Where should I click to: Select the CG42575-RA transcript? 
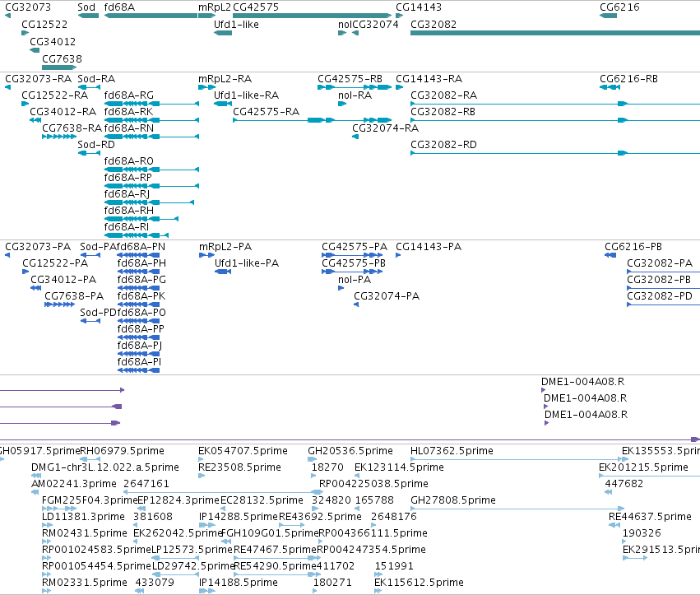coord(312,120)
